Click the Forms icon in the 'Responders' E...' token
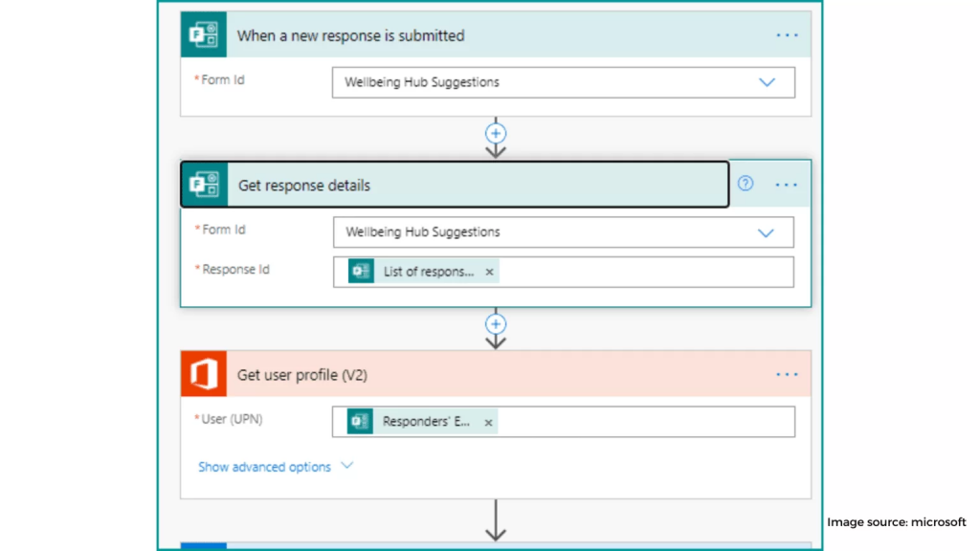The height and width of the screenshot is (551, 980). [x=360, y=421]
